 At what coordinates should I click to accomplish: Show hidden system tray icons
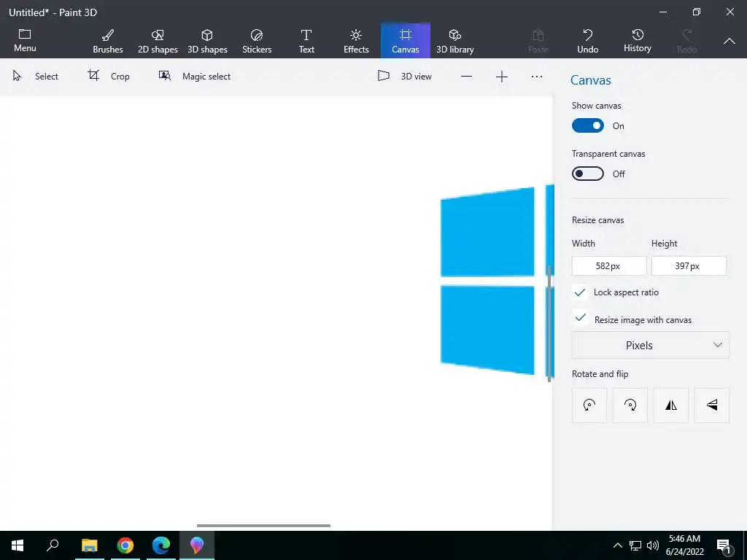pyautogui.click(x=617, y=545)
